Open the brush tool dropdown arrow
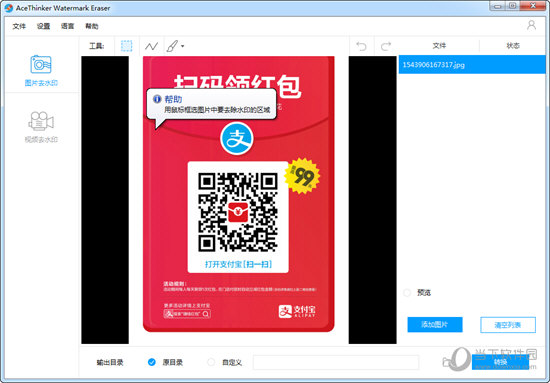This screenshot has width=550, height=383. click(182, 46)
